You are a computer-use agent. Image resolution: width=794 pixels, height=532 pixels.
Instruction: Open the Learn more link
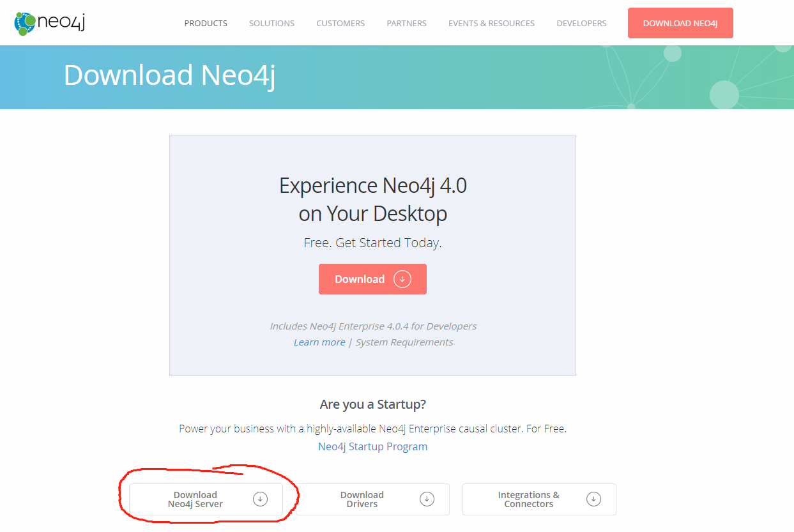pos(319,342)
